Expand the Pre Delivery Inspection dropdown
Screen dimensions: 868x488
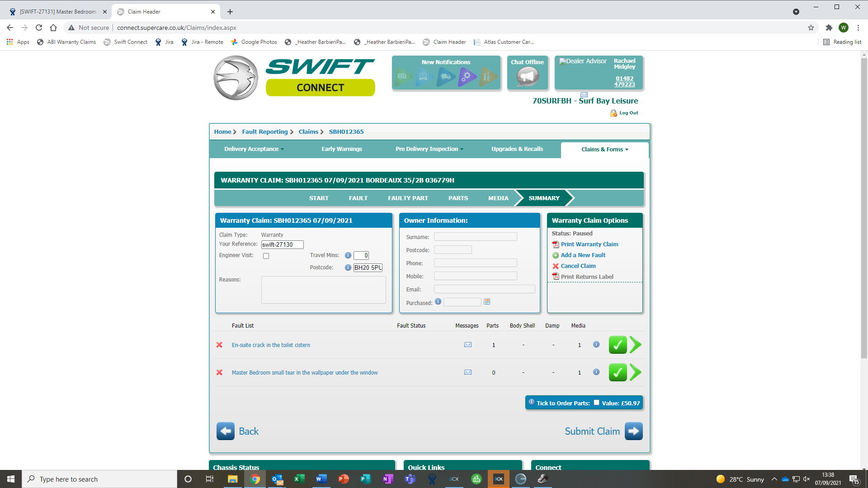(x=429, y=149)
